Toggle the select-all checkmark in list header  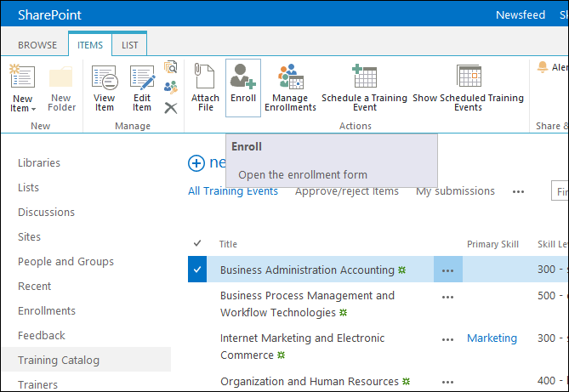tap(197, 244)
